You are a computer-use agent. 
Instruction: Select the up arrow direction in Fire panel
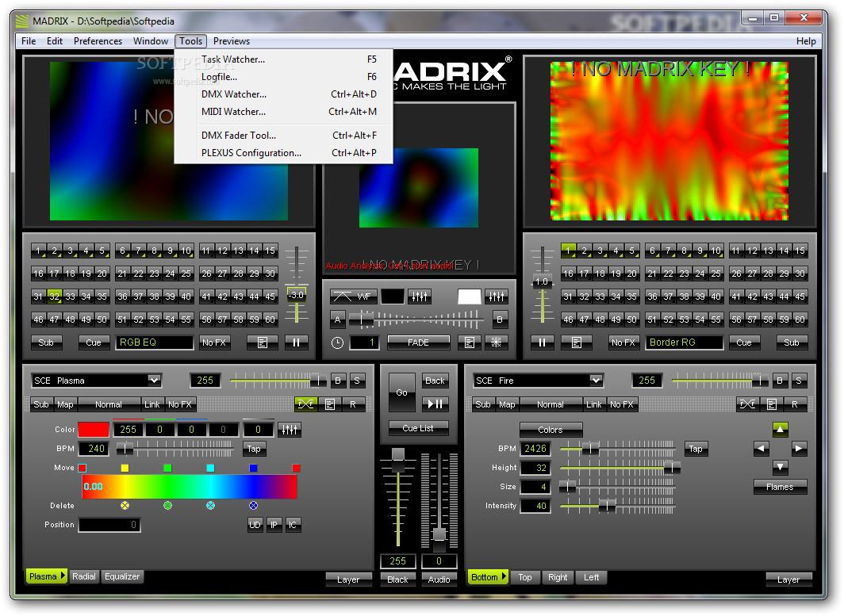[780, 430]
